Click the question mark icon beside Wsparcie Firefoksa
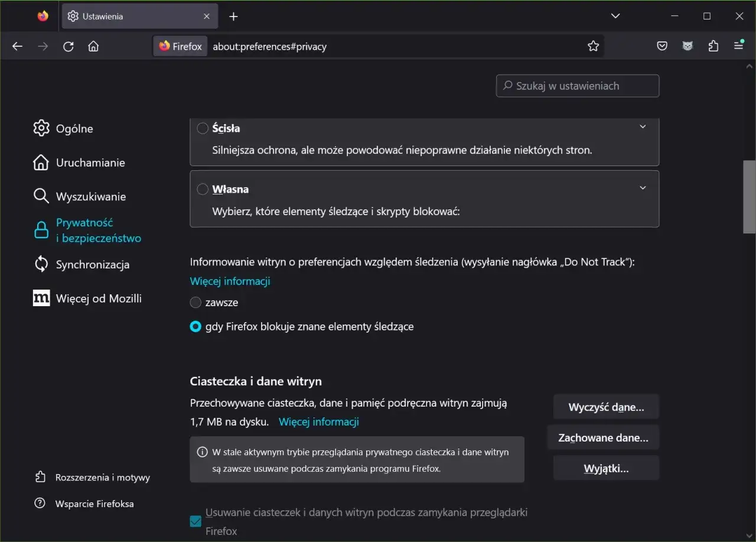 point(40,504)
